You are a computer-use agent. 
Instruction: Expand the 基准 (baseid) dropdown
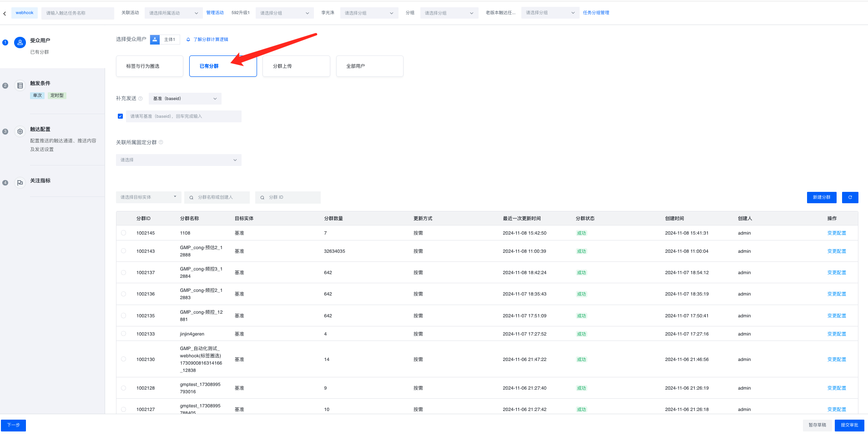coord(185,99)
